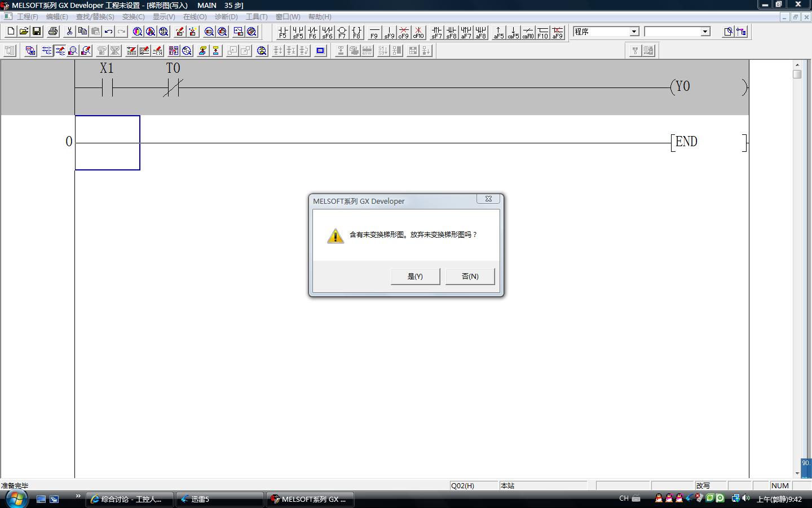The image size is (812, 508).
Task: Insert a normally closed contact (F6)
Action: tap(312, 32)
